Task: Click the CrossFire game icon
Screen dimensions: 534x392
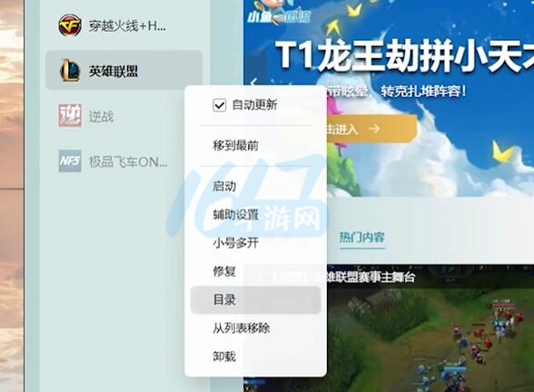Action: point(70,25)
